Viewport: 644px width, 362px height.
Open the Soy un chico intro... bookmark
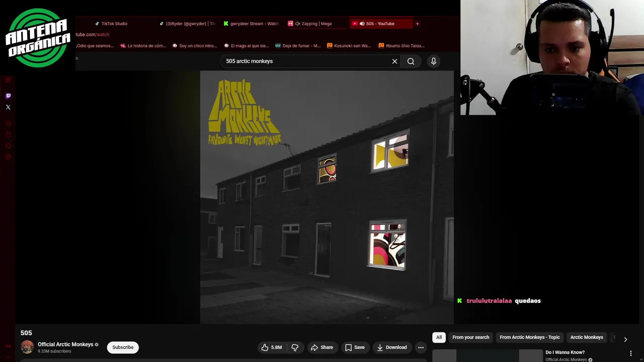point(194,46)
